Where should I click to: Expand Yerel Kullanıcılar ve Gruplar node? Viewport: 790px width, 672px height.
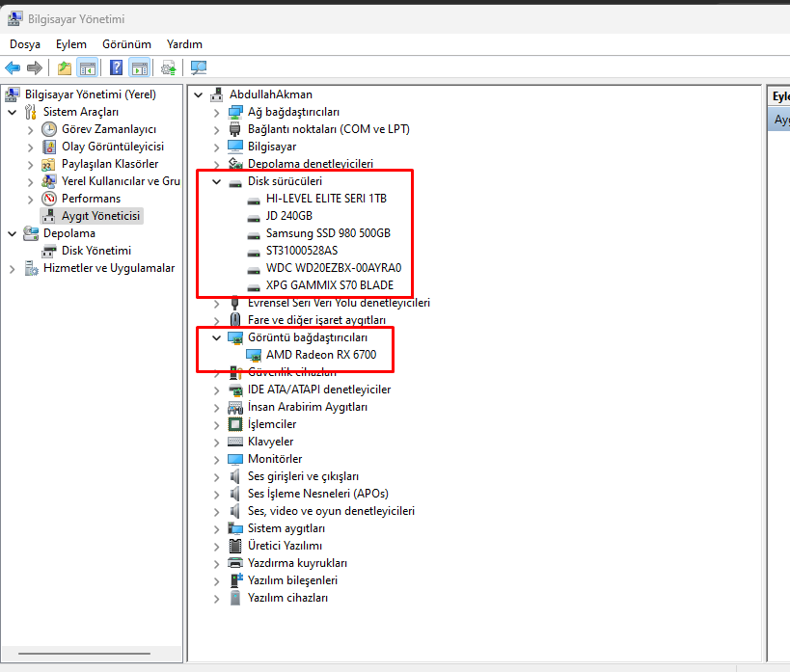click(31, 182)
